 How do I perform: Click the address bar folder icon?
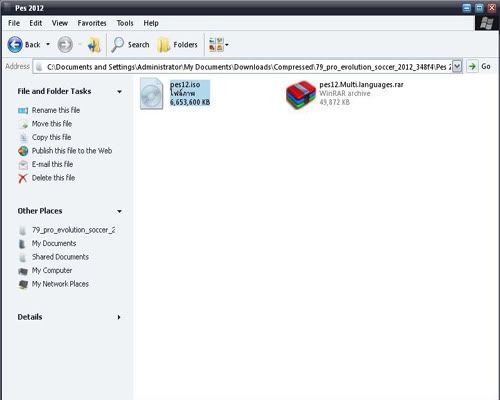pos(39,67)
